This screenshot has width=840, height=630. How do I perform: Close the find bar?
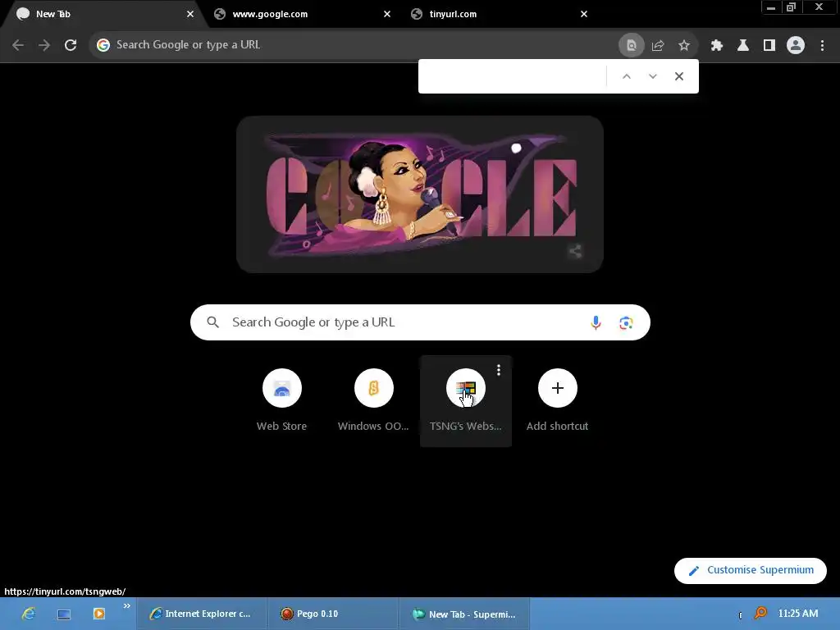coord(678,76)
